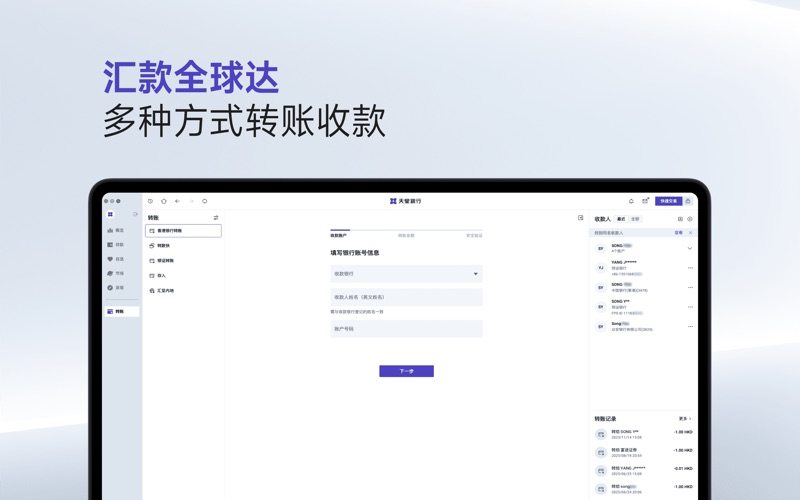Click the last step of the progress bar
The width and height of the screenshot is (800, 500).
[x=474, y=235]
